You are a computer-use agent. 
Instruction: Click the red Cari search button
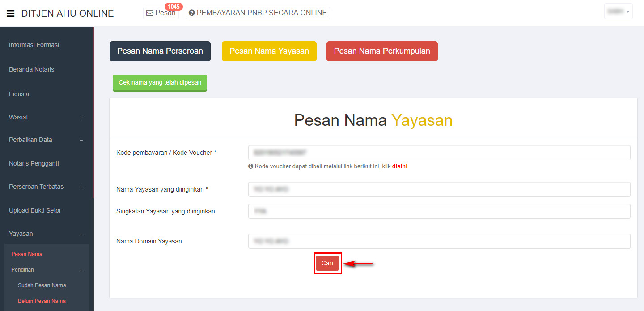click(327, 263)
